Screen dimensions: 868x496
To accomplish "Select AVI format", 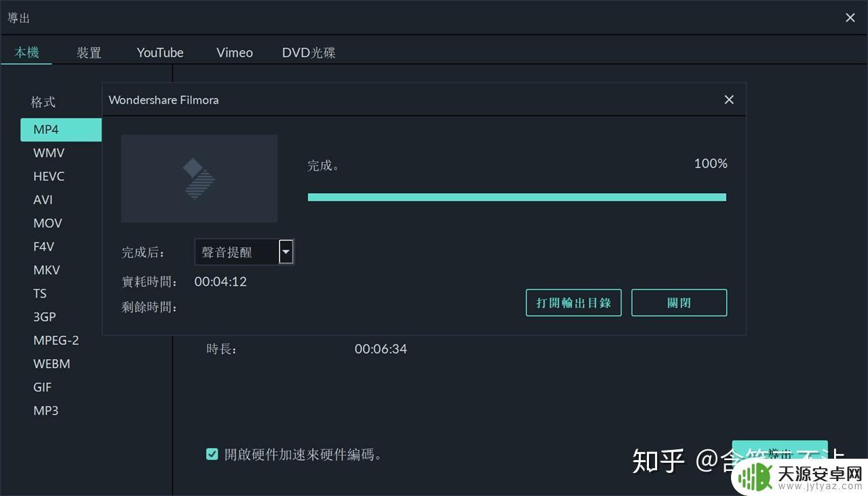I will point(43,200).
